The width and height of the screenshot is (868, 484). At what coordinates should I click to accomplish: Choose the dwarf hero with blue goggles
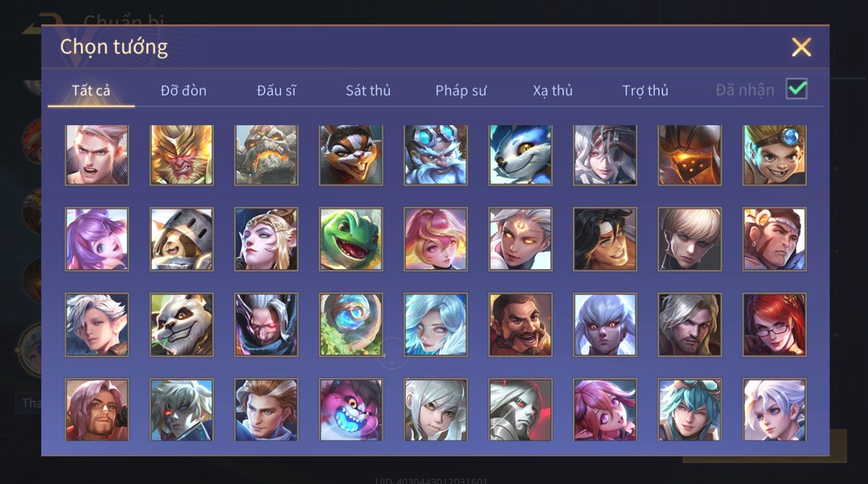pos(436,155)
